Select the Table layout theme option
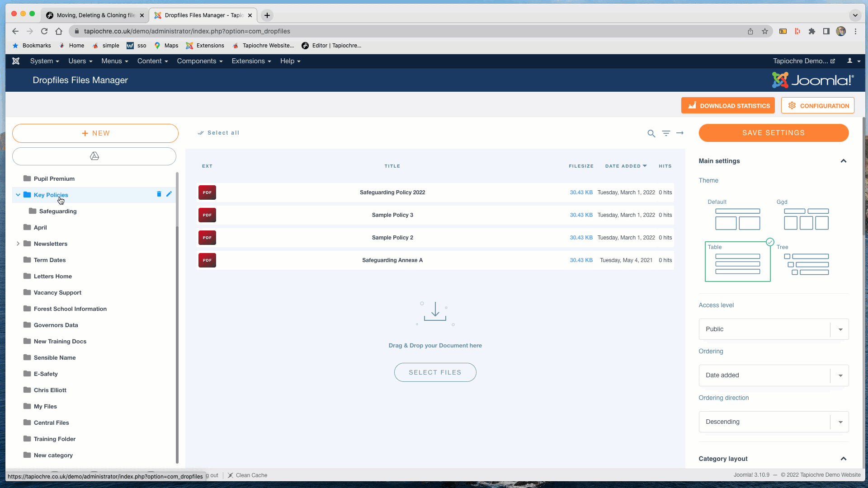The width and height of the screenshot is (868, 488). (x=737, y=261)
